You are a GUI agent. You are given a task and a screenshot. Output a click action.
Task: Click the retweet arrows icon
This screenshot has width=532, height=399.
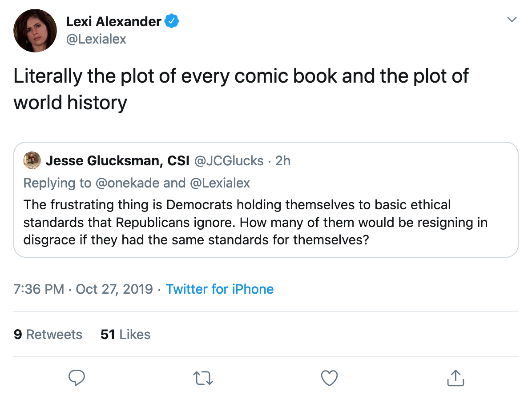pos(203,378)
